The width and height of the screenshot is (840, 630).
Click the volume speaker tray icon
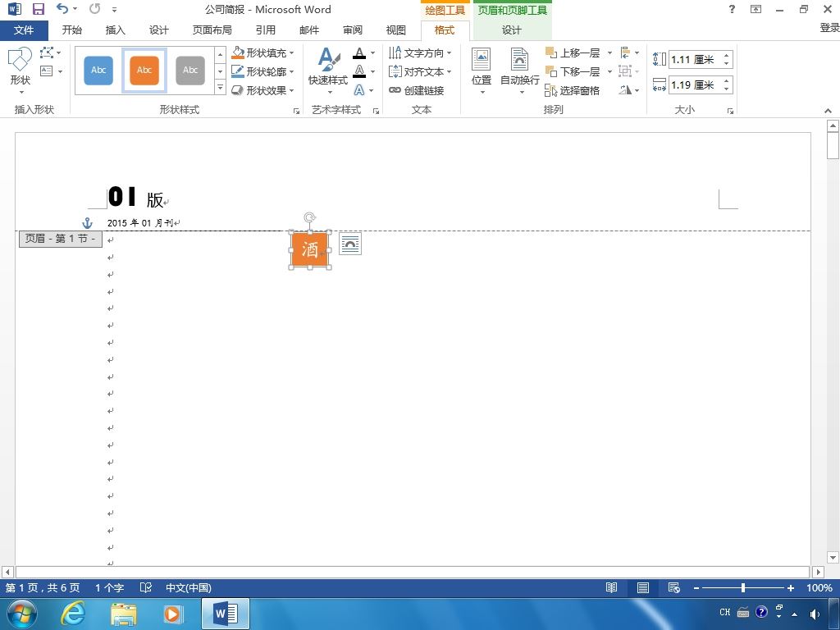pyautogui.click(x=815, y=614)
